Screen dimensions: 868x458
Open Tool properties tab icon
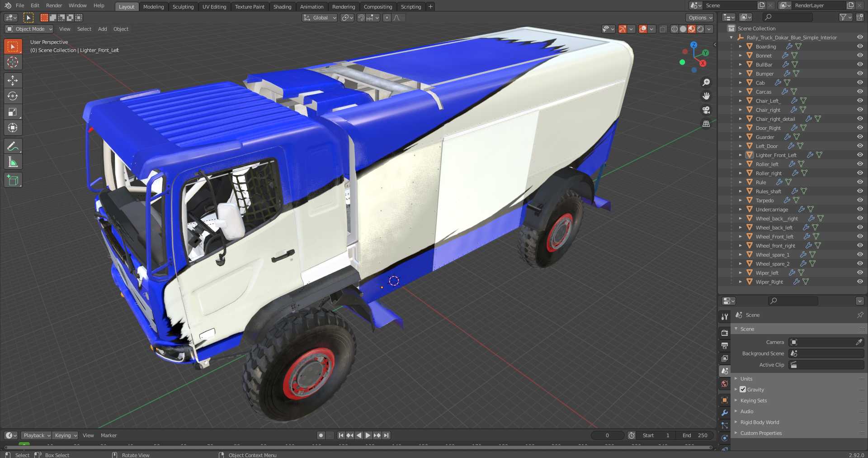(724, 317)
